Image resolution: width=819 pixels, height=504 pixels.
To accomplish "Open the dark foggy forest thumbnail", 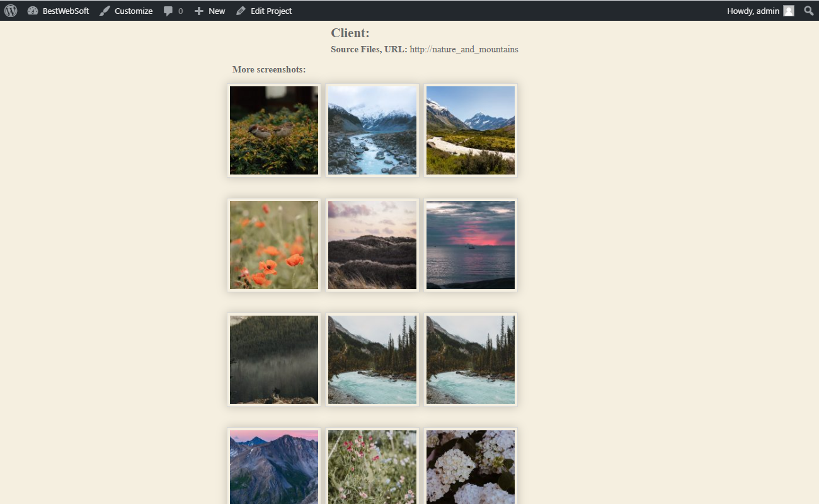I will [x=274, y=360].
